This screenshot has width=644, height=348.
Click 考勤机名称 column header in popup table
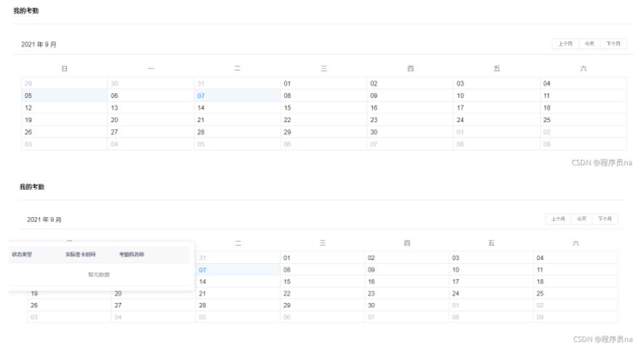click(x=132, y=254)
